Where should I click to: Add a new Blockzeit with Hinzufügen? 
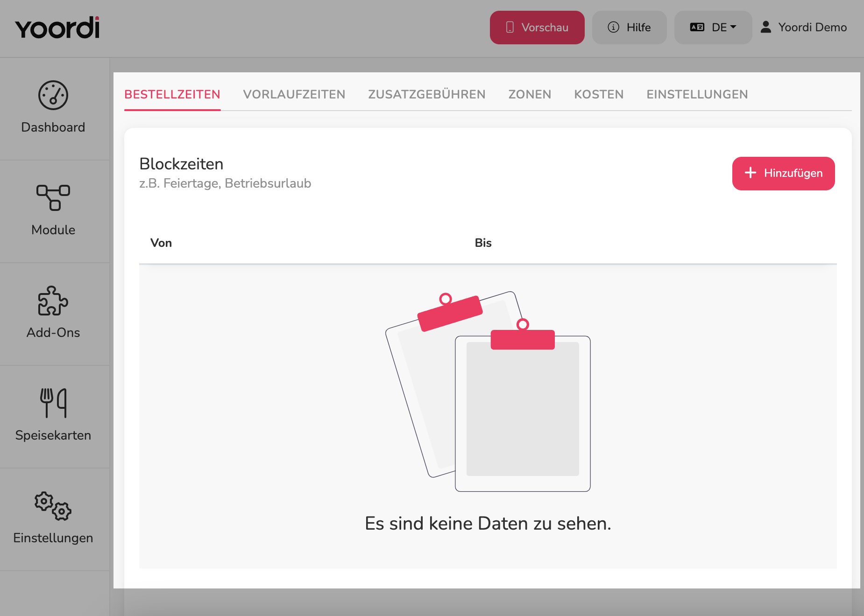click(784, 174)
